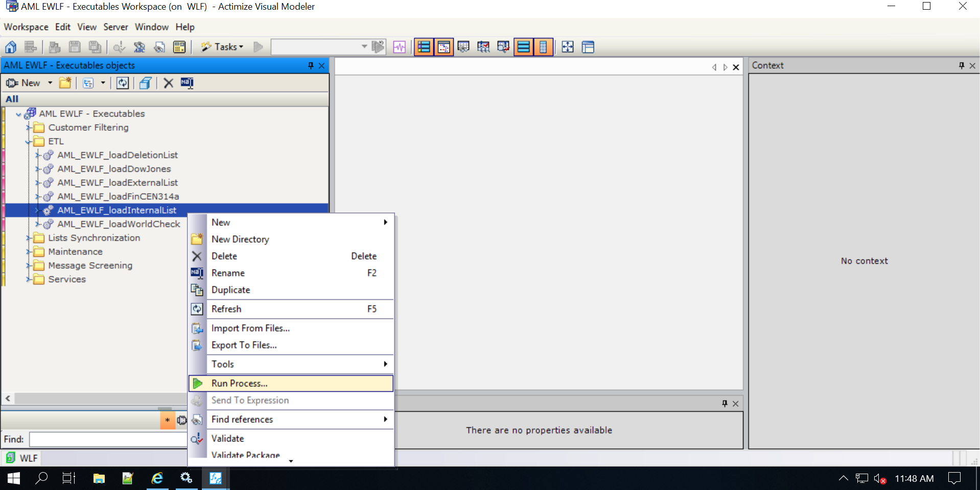Image resolution: width=980 pixels, height=490 pixels.
Task: Toggle the highlighted horizontal-rows toolbar button
Action: pyautogui.click(x=524, y=47)
